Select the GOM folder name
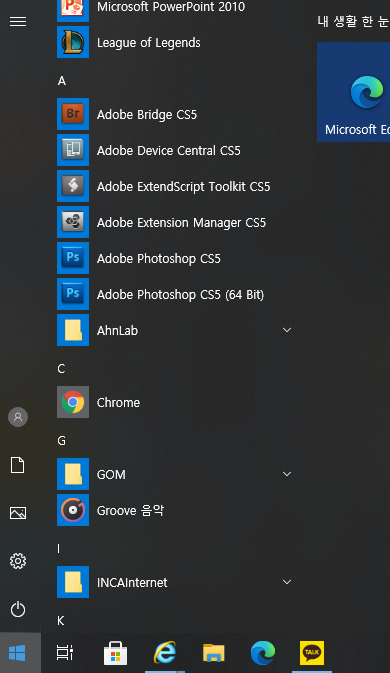Image resolution: width=390 pixels, height=673 pixels. (111, 475)
